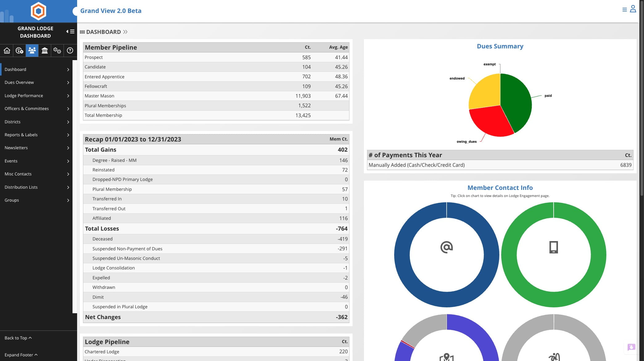Image resolution: width=644 pixels, height=361 pixels.
Task: Collapse the sidebar with the arrow-menu icon
Action: click(x=70, y=31)
